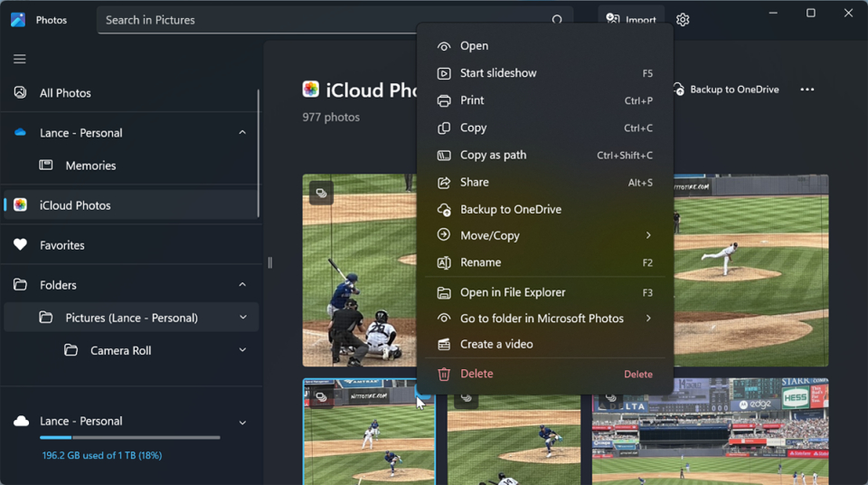Click the three-dots more options icon
Screen dimensions: 868x485
coord(807,90)
